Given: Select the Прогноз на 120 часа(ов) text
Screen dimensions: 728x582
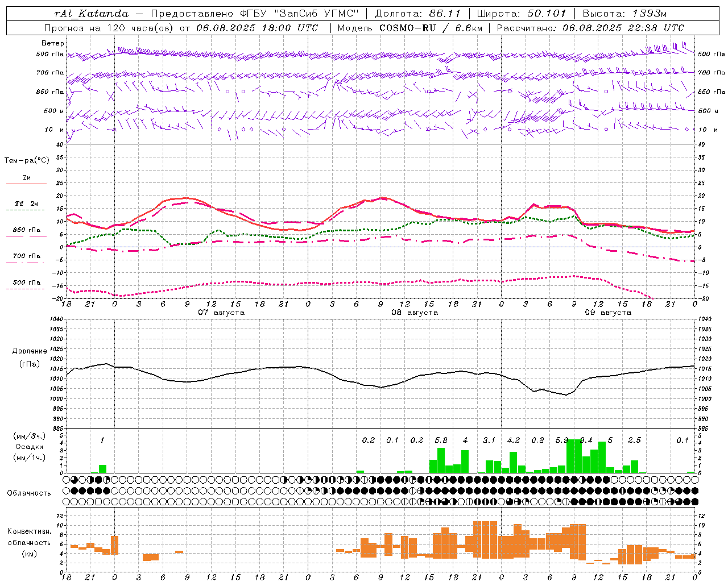Looking at the screenshot, I should coord(109,28).
